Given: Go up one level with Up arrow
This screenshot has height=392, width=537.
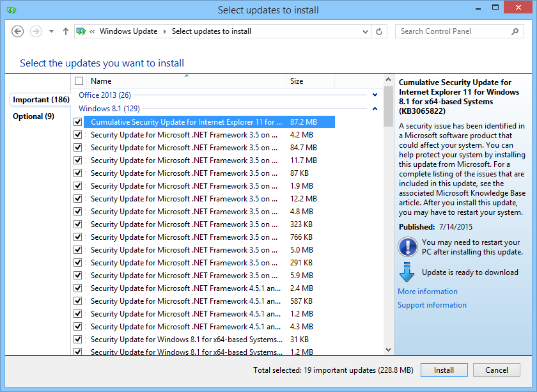Looking at the screenshot, I should coord(65,31).
